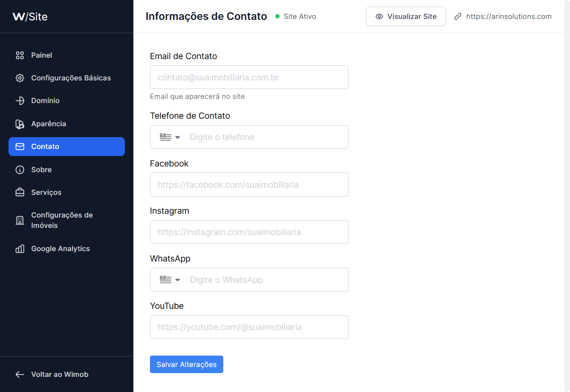Screen dimensions: 570x392
Task: Open country dropdown arrow for WhatsApp
Action: pos(178,280)
